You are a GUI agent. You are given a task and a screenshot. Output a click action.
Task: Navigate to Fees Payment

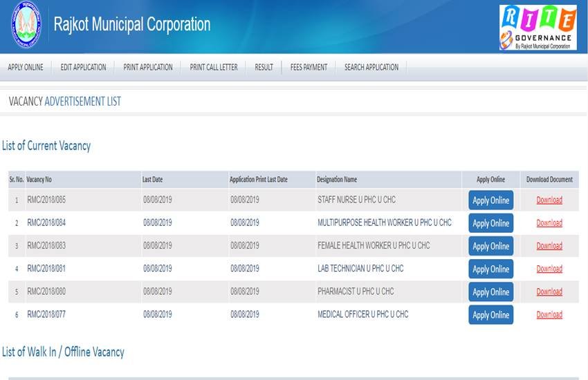(x=309, y=67)
